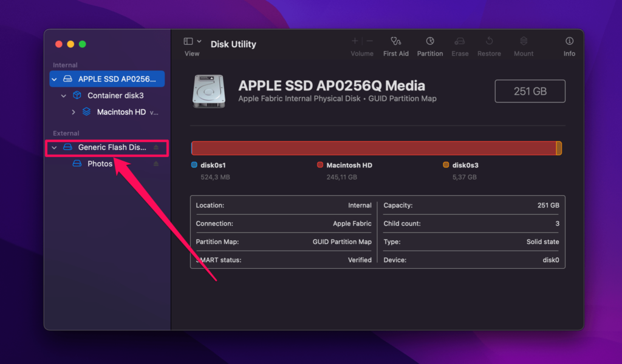Click the Photos drive icon
The width and height of the screenshot is (622, 364).
pos(77,164)
